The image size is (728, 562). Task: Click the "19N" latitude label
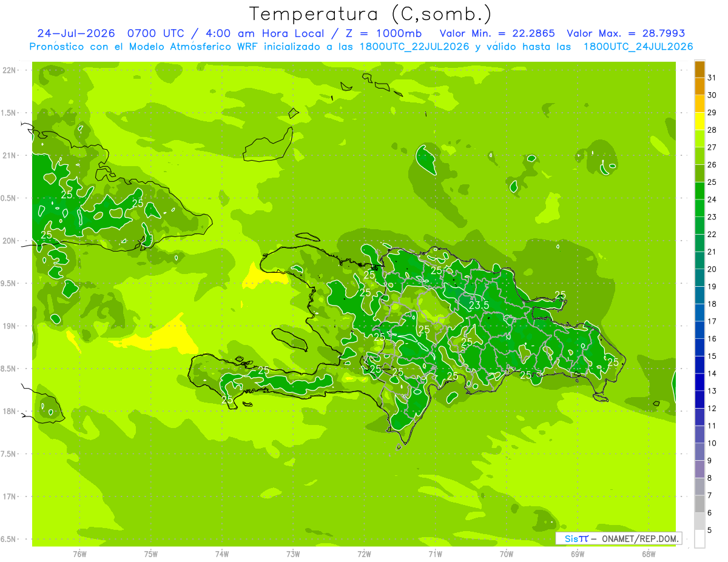pyautogui.click(x=8, y=326)
